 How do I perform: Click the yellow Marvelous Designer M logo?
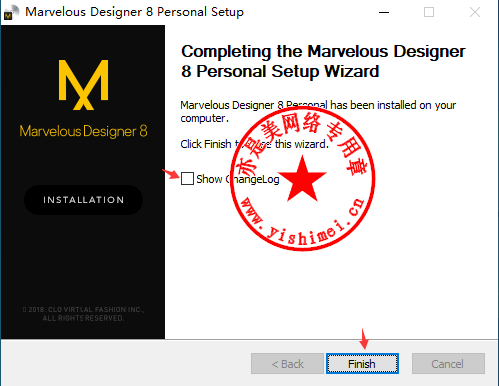(x=83, y=85)
